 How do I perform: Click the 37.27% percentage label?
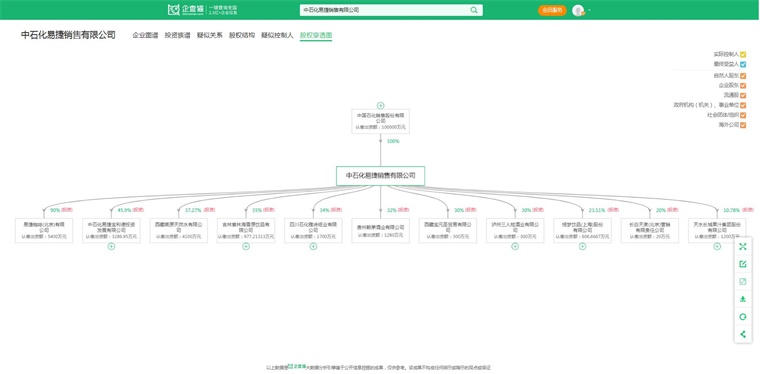point(193,210)
